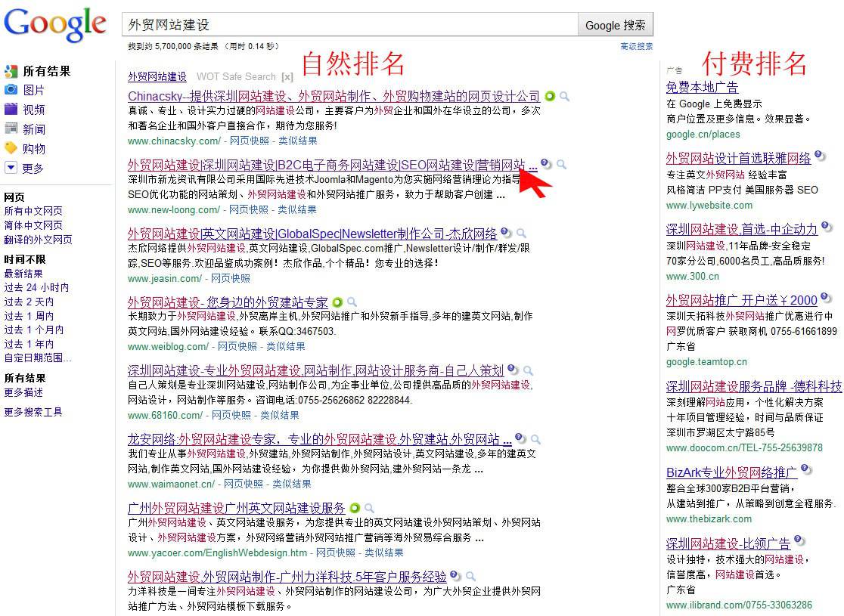Viewport: 844px width, 616px height.
Task: Click the 免费本地广告 ad title
Action: (x=702, y=88)
